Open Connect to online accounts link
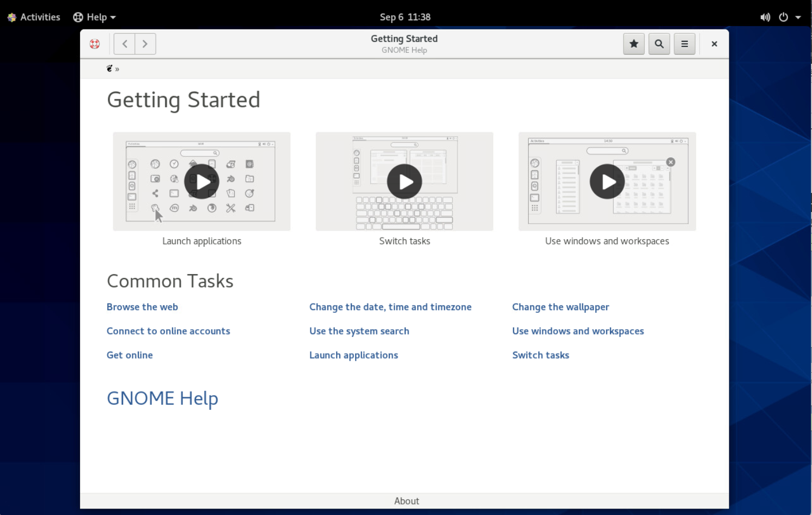The height and width of the screenshot is (515, 812). pyautogui.click(x=168, y=331)
